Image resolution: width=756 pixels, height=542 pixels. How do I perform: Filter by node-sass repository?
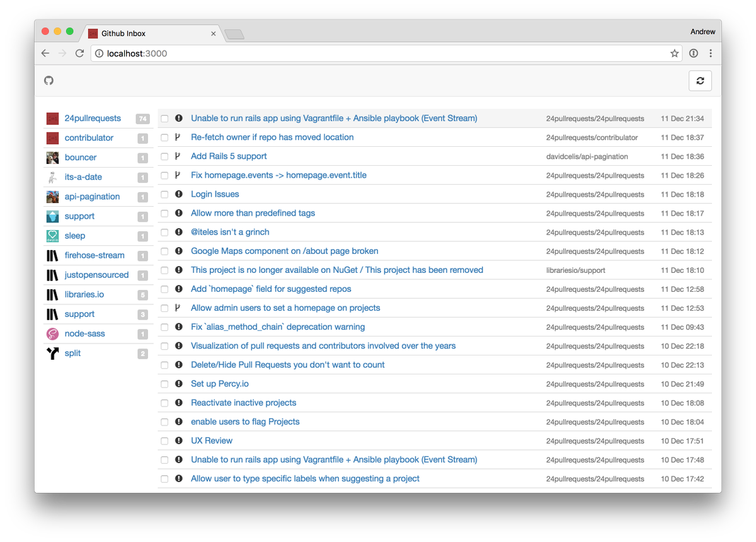84,333
